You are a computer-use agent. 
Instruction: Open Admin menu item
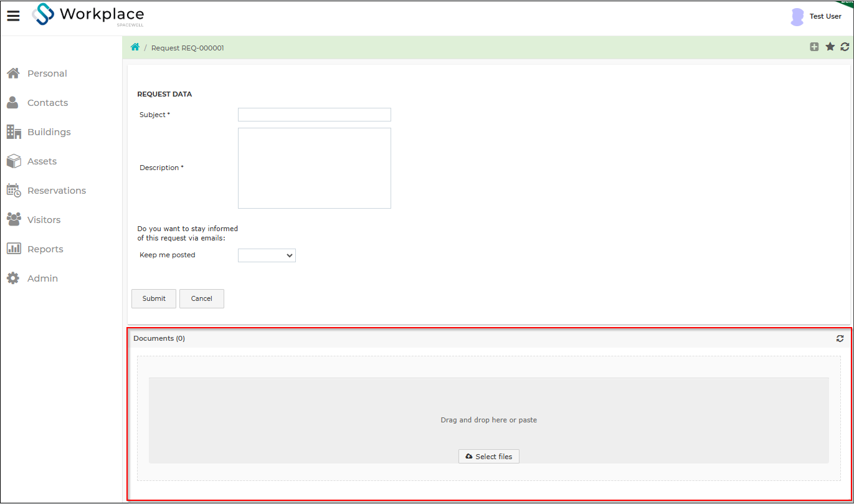tap(43, 278)
